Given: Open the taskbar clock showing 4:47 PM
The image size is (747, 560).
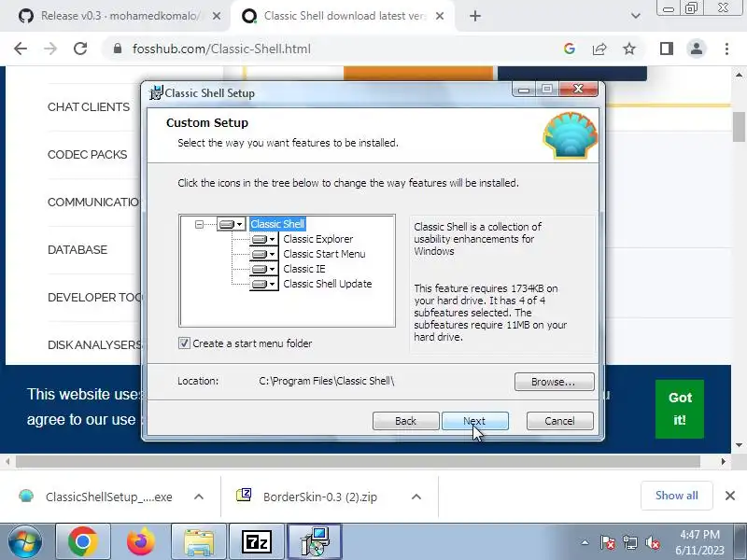Looking at the screenshot, I should (699, 542).
